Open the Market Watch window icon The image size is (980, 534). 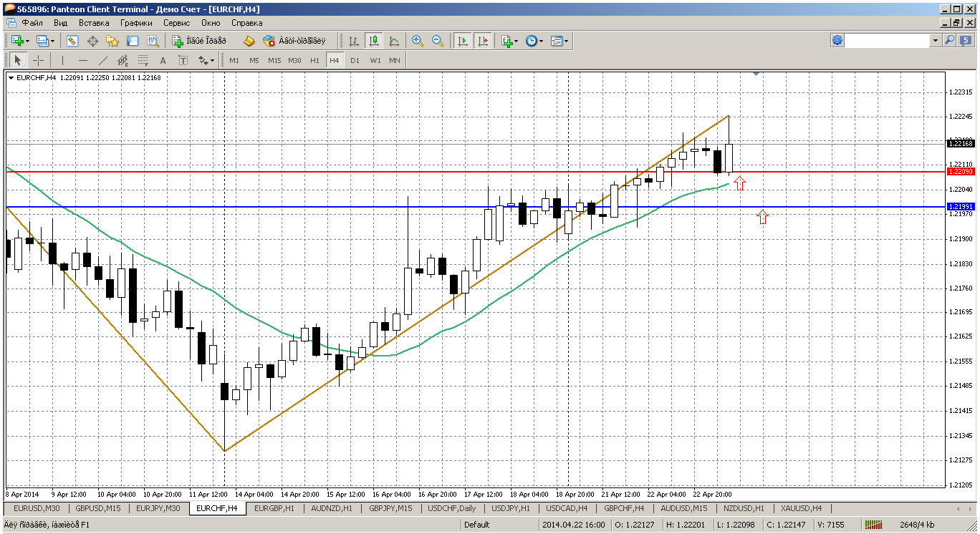pos(72,41)
